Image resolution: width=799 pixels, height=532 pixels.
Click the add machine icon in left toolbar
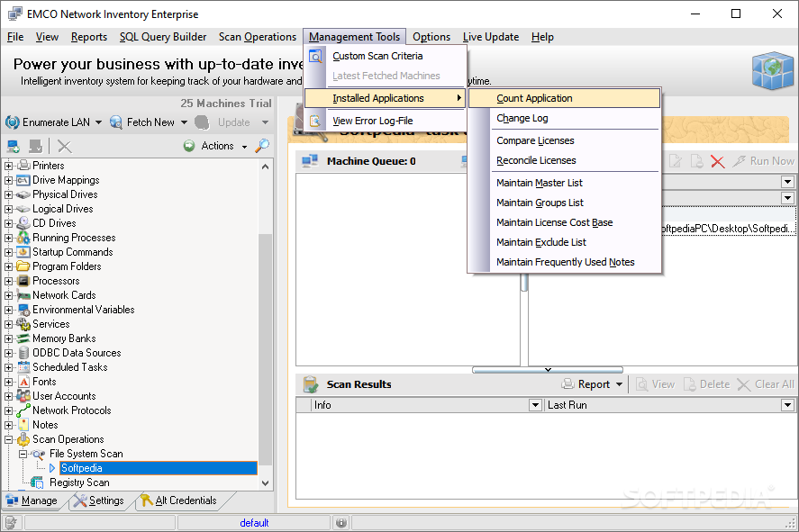(x=14, y=147)
